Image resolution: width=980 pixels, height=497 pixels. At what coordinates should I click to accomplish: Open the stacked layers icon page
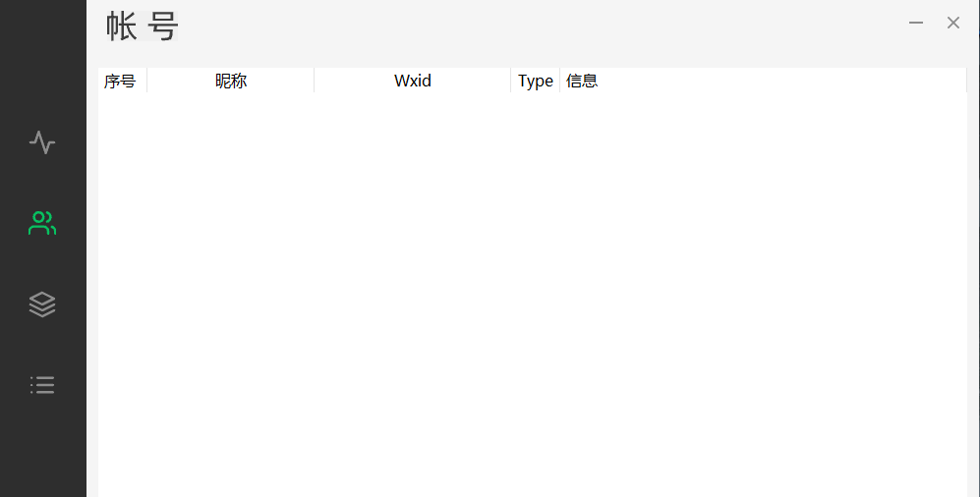42,304
